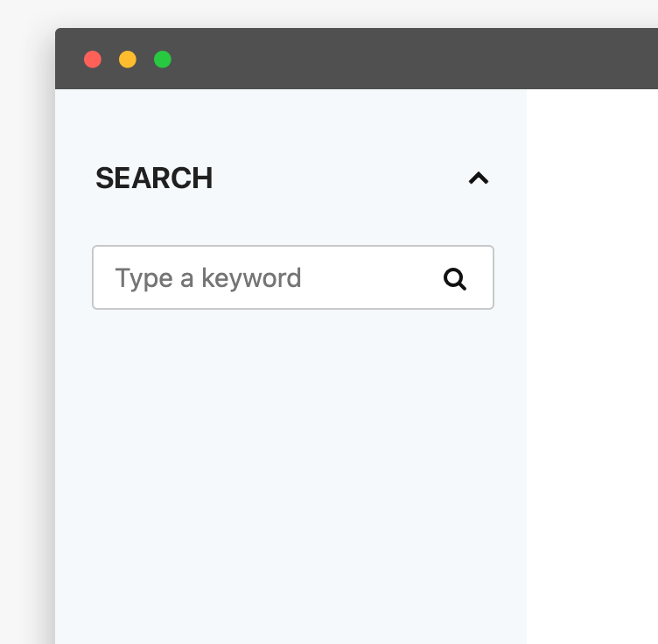658x644 pixels.
Task: Select the "Type a keyword" placeholder text
Action: [208, 278]
